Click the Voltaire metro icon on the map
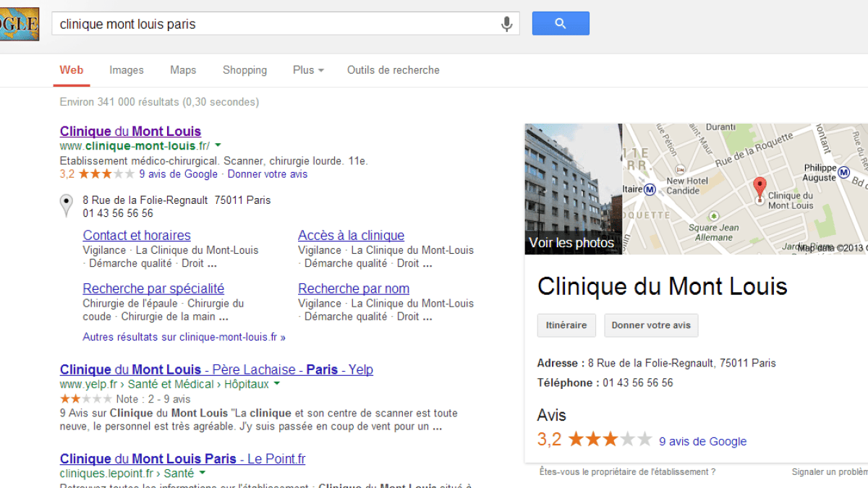The image size is (868, 488). (x=650, y=190)
